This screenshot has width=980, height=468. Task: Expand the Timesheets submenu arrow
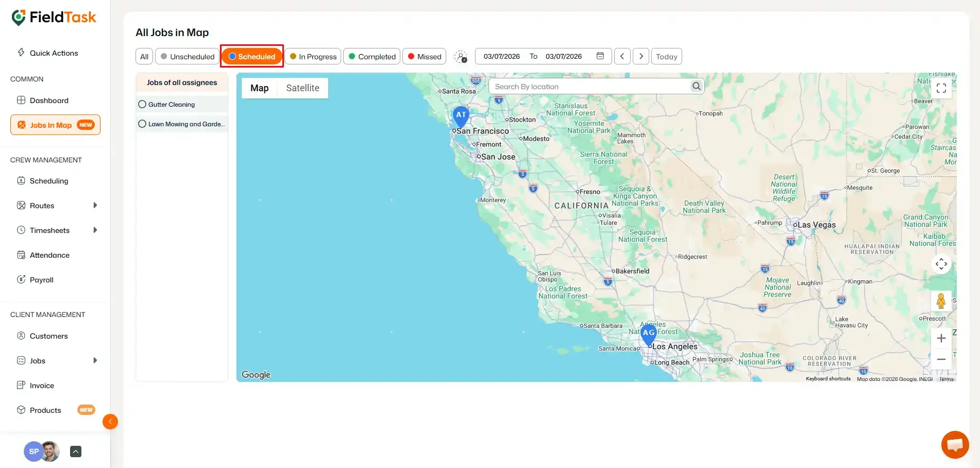(95, 230)
